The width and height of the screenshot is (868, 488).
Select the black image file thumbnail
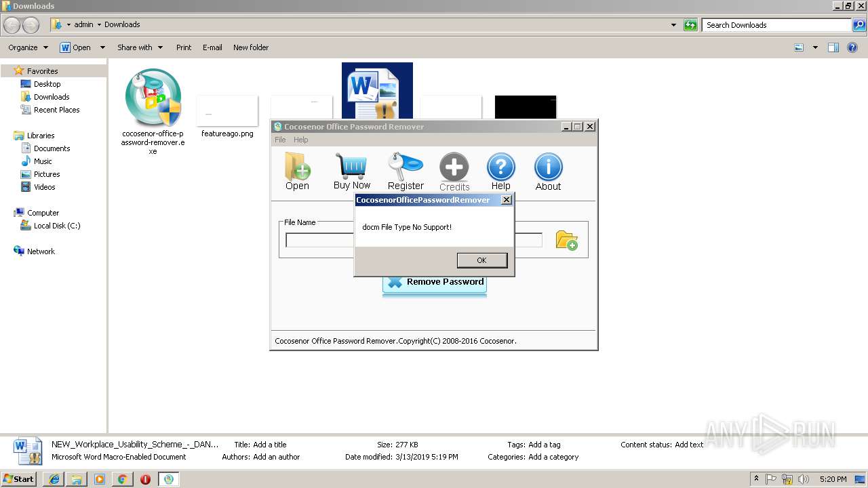526,107
